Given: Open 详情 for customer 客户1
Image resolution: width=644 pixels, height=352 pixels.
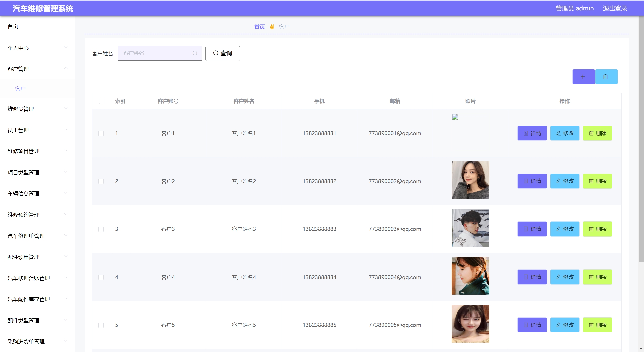Looking at the screenshot, I should tap(532, 133).
